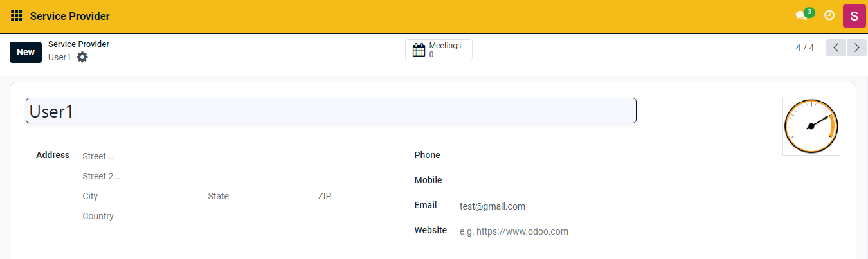Viewport: 868px width, 259px height.
Task: Click the Email field with test@gmail.com
Action: coord(579,206)
